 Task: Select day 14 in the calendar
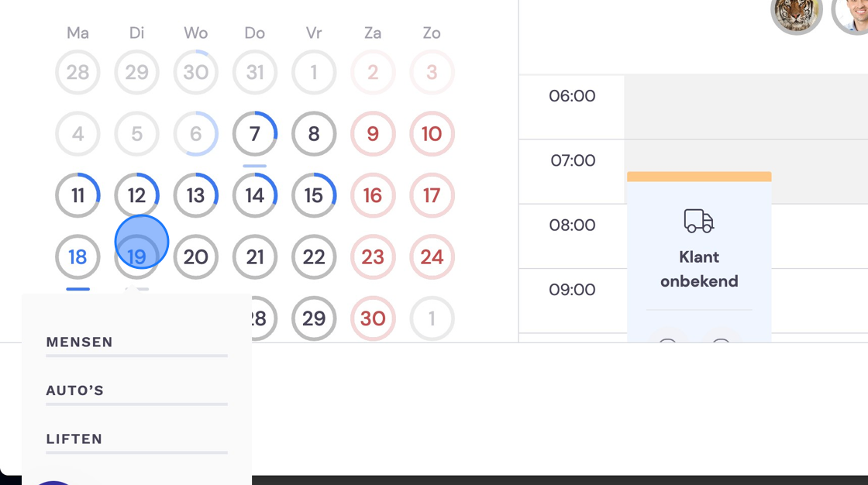[x=255, y=195]
